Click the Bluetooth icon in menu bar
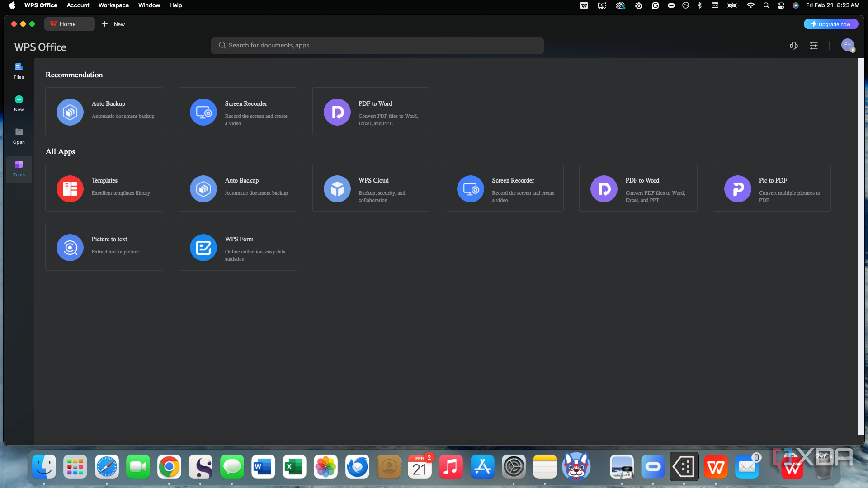This screenshot has width=868, height=488. pyautogui.click(x=699, y=5)
